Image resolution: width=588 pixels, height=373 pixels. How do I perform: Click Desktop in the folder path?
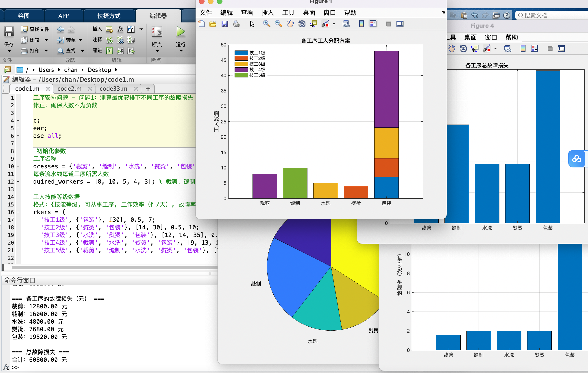point(99,70)
